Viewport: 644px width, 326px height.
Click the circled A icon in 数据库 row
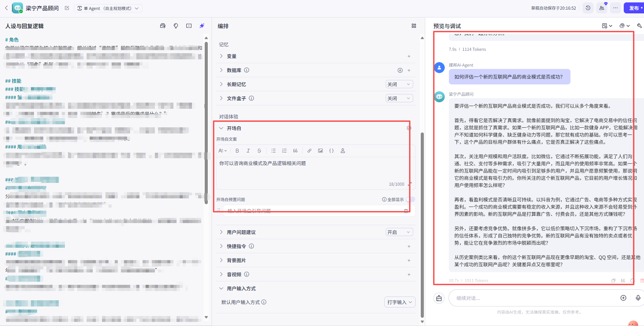tap(400, 70)
